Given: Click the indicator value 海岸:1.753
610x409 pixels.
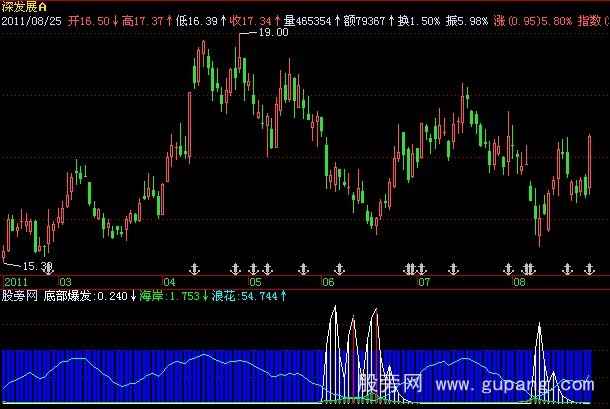Looking at the screenshot, I should coord(170,296).
